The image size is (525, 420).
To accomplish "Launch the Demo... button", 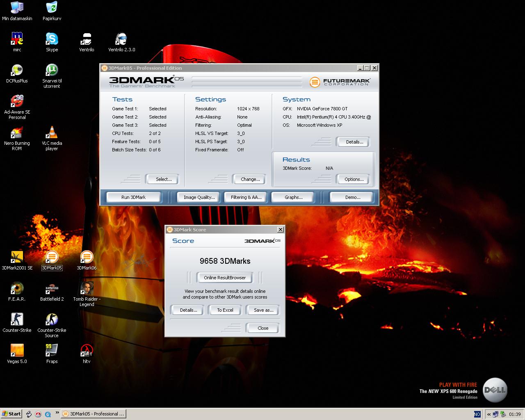I will [352, 197].
